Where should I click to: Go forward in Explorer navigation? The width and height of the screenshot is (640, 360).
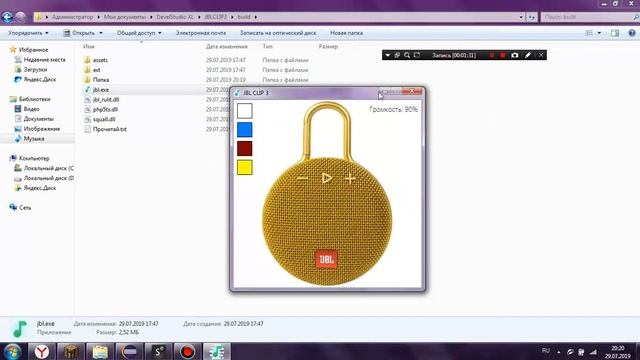tap(20, 17)
